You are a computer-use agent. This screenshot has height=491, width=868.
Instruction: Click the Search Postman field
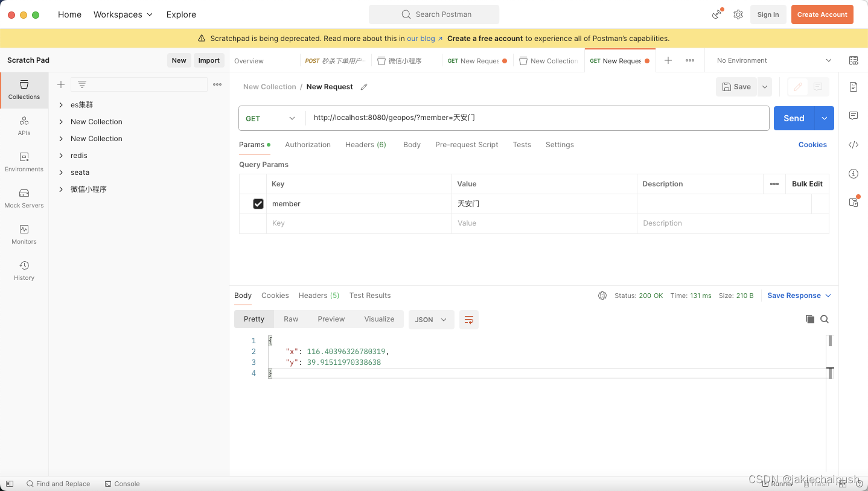tap(434, 14)
